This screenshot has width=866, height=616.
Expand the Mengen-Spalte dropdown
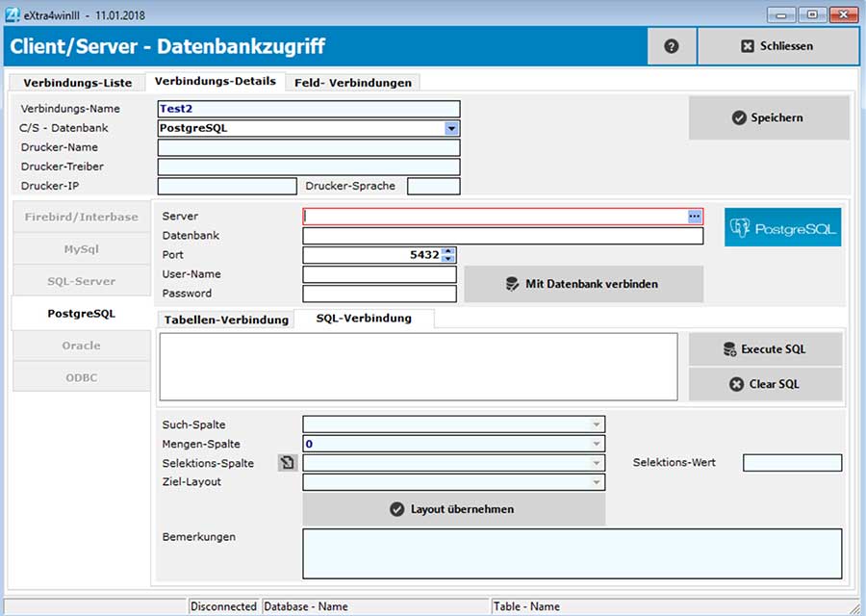pos(597,444)
